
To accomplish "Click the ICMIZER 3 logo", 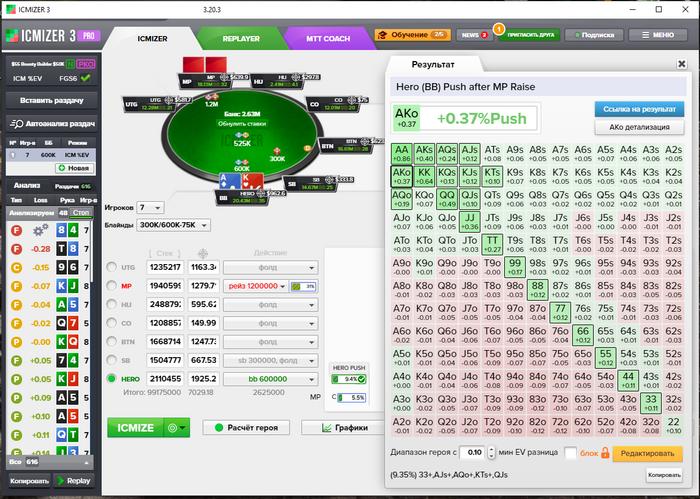I will point(53,36).
